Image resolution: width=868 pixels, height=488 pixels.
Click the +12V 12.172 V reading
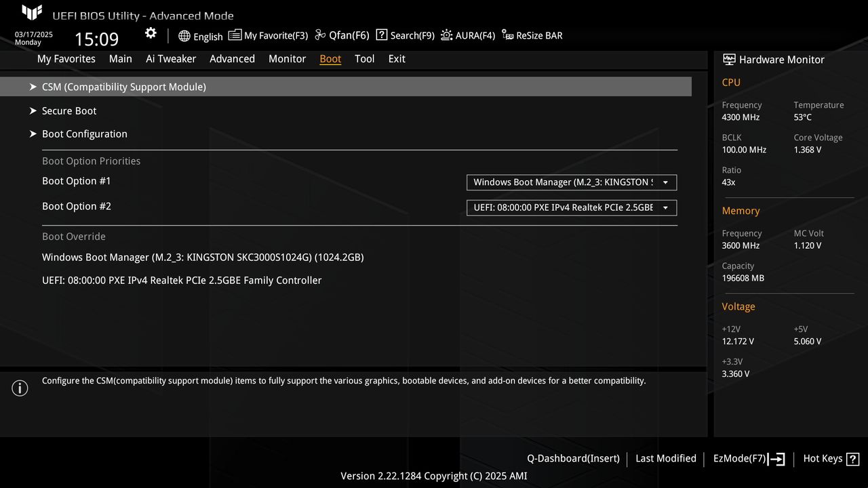point(738,341)
